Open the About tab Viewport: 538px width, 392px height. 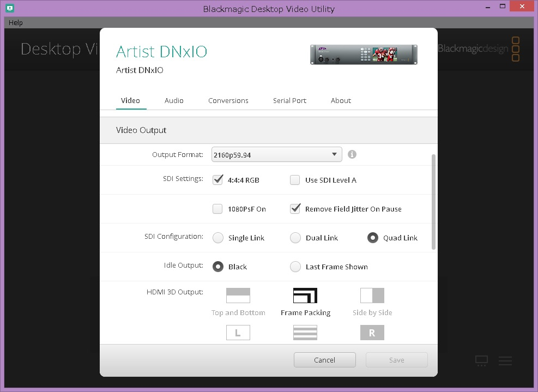coord(341,100)
